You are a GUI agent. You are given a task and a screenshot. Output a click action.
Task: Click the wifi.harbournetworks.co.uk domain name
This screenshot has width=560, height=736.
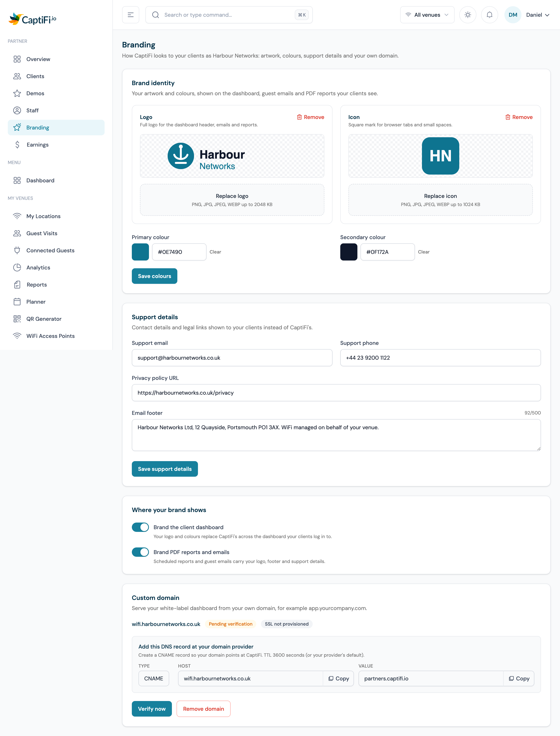(x=166, y=624)
